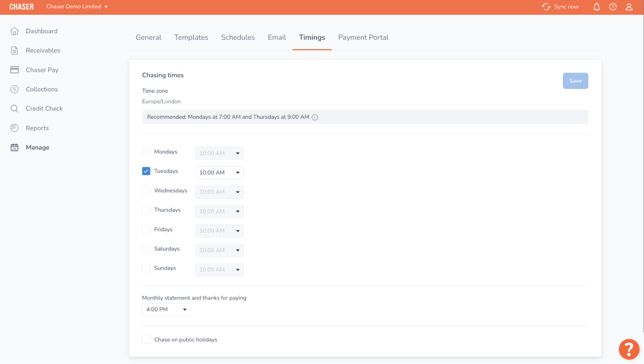
Task: Click the user profile icon
Action: point(629,7)
